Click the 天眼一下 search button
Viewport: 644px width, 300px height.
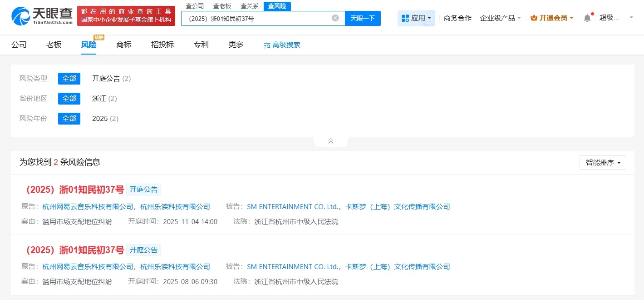pyautogui.click(x=362, y=18)
